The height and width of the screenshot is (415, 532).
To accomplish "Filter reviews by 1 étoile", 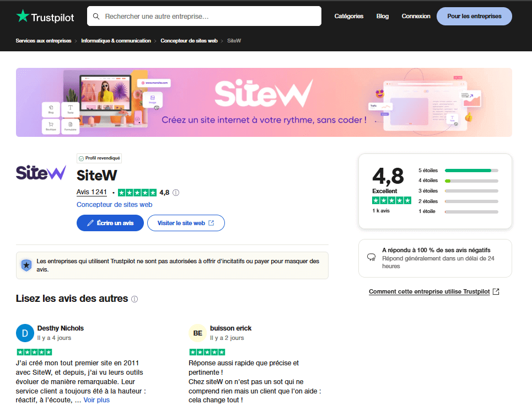I will tap(458, 211).
